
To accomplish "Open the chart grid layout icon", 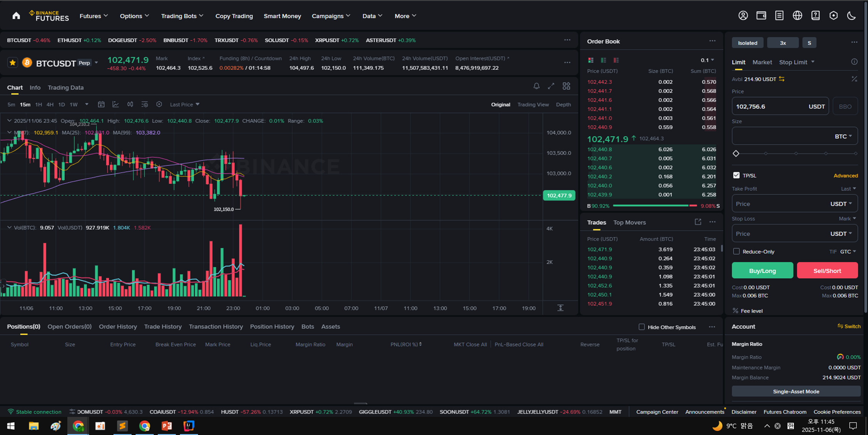I will [x=566, y=86].
